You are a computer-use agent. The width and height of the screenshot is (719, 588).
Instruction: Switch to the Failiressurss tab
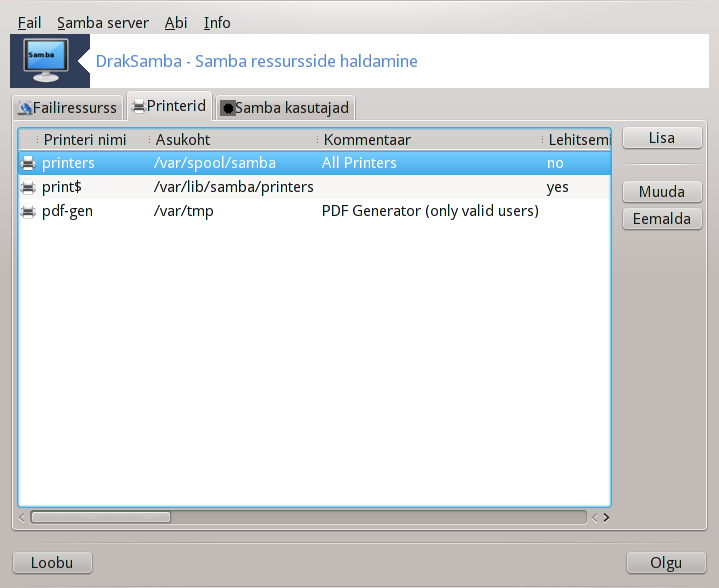pyautogui.click(x=68, y=108)
